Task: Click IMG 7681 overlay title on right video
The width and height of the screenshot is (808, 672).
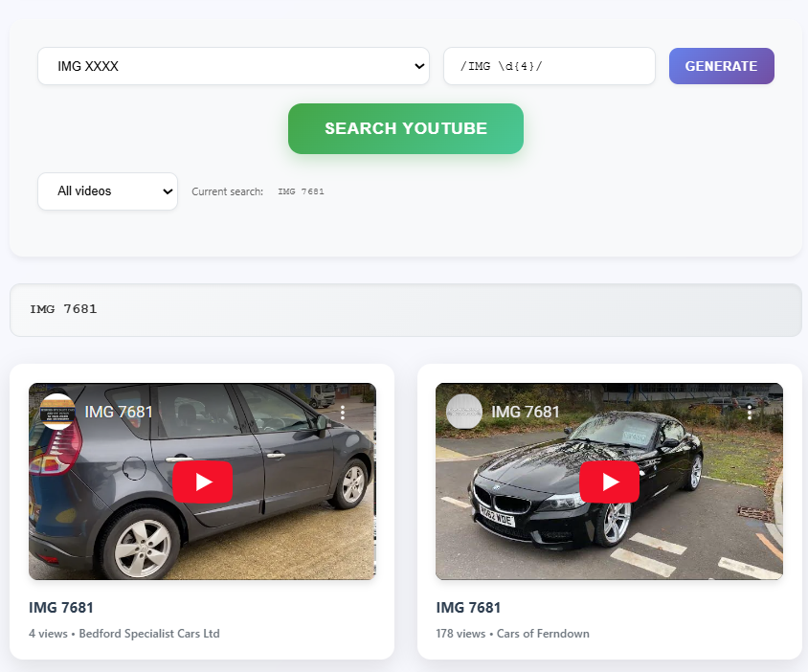Action: click(526, 412)
